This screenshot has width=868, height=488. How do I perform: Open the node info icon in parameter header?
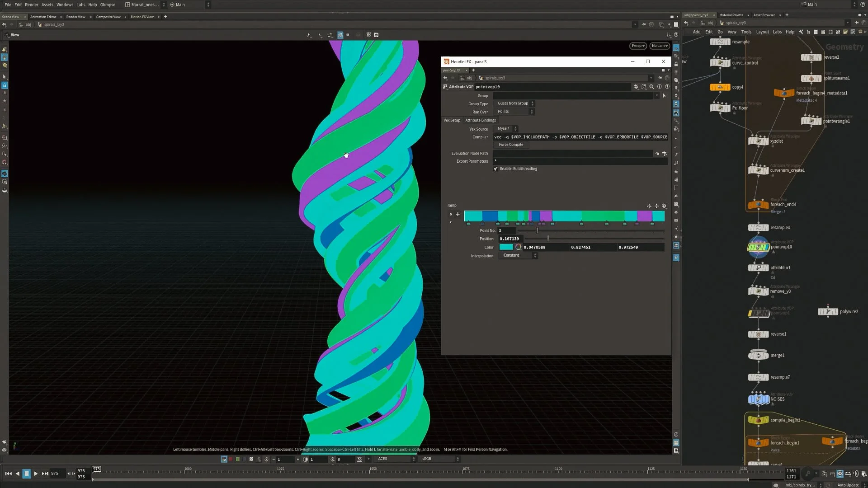(x=659, y=87)
